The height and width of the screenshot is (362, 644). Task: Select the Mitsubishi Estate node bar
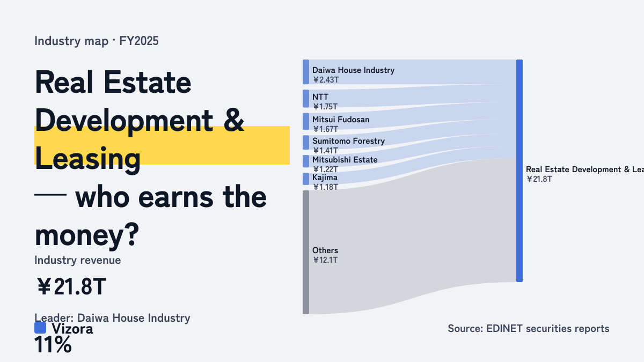click(306, 161)
